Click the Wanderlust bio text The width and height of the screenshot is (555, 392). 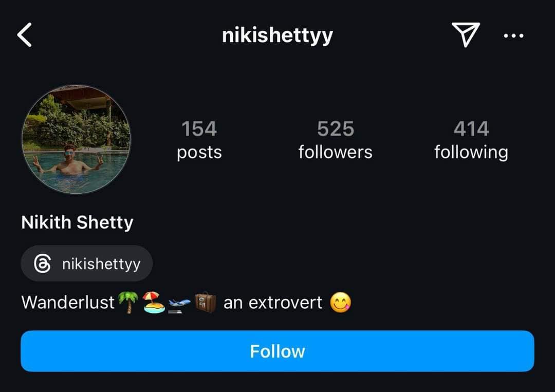tap(68, 303)
